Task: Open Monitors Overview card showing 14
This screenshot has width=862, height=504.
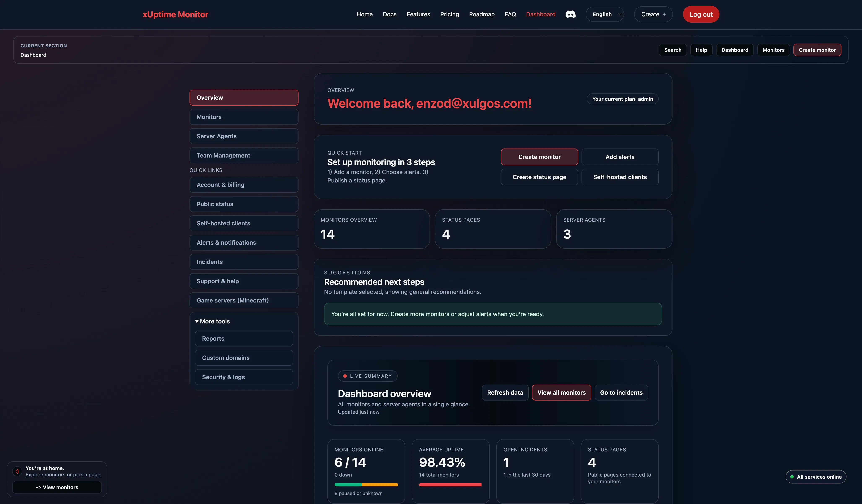Action: coord(371,229)
